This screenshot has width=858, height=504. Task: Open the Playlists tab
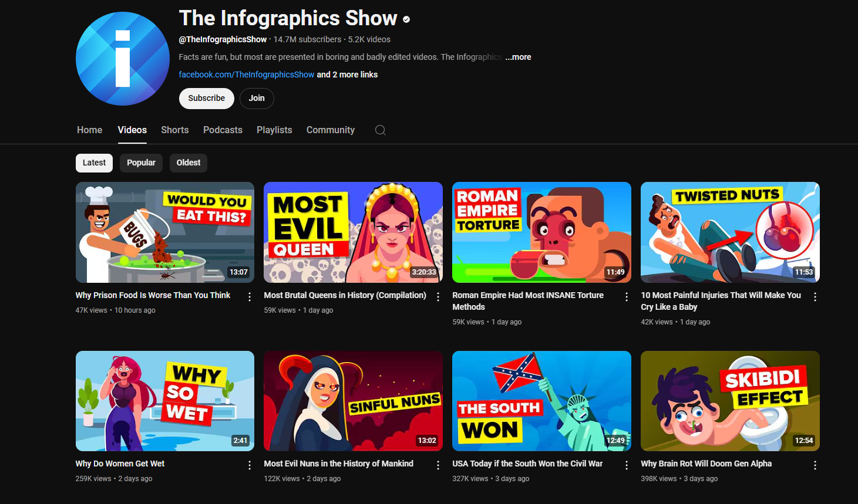274,130
